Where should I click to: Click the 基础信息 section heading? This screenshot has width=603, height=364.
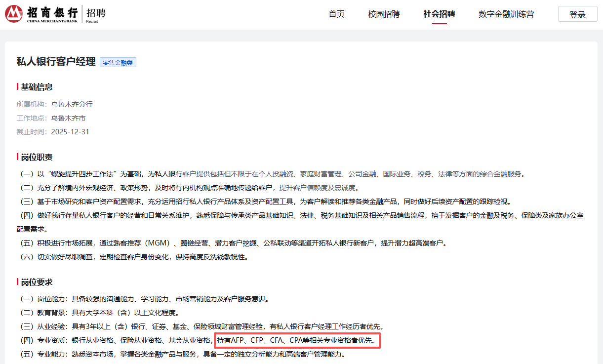tap(36, 87)
